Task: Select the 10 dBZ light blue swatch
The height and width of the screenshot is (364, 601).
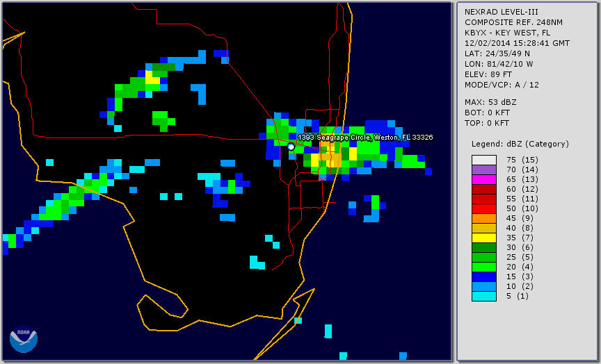Action: pyautogui.click(x=483, y=287)
